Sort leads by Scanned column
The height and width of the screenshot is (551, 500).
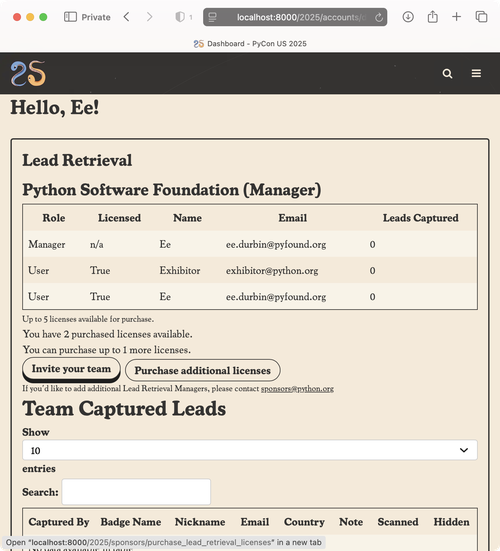tap(398, 522)
